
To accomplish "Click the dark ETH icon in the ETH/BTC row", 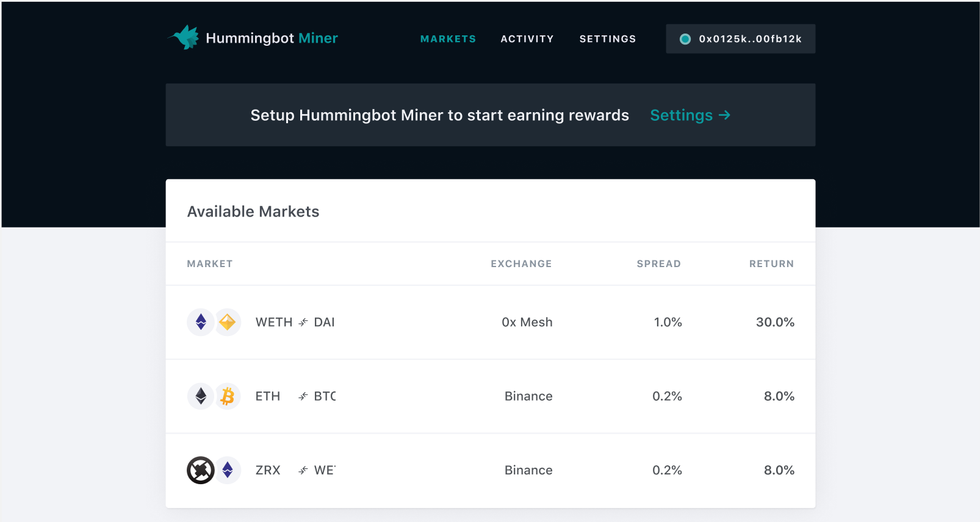I will click(x=201, y=396).
